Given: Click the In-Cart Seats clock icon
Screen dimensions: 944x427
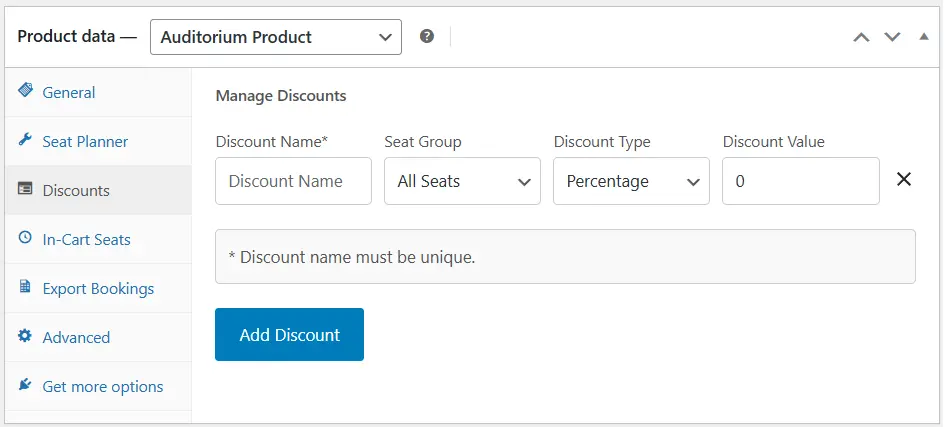Looking at the screenshot, I should 25,239.
